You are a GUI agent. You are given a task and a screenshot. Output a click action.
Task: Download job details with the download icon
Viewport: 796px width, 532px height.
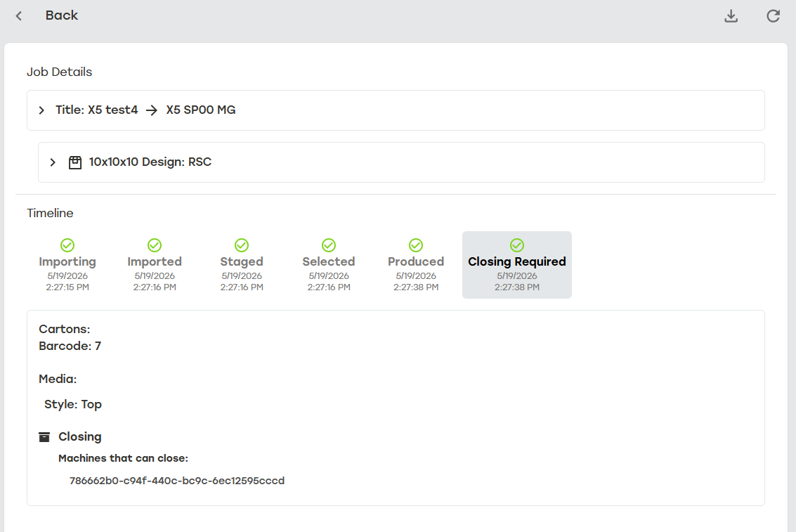(731, 15)
